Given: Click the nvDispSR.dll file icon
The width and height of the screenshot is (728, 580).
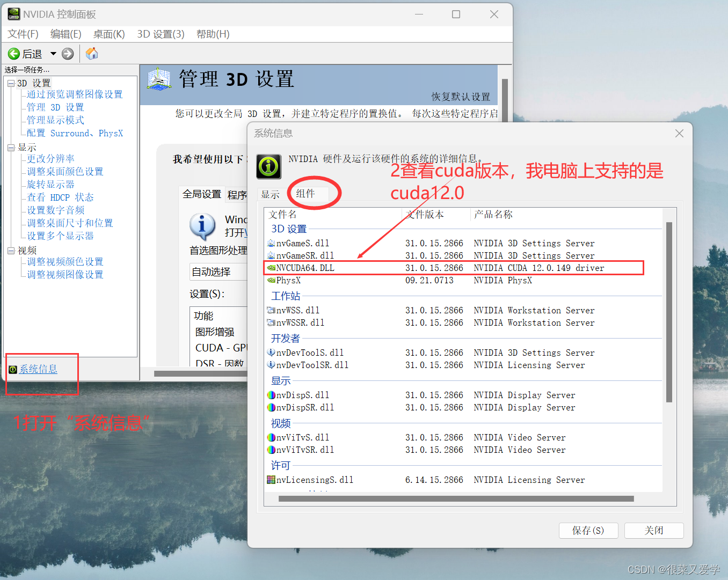Looking at the screenshot, I should (271, 407).
